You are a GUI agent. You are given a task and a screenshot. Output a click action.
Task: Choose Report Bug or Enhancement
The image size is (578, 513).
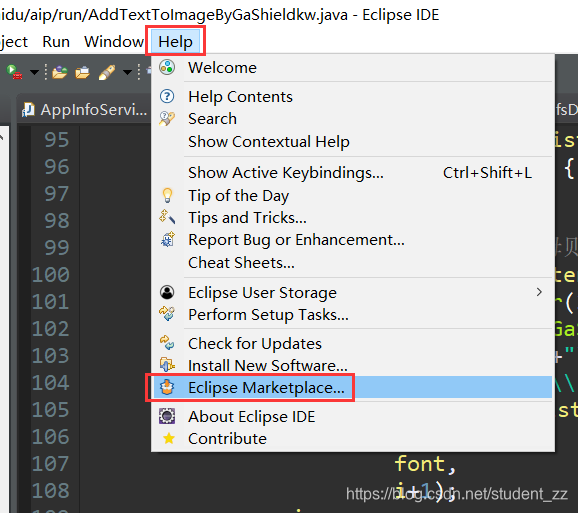(352, 240)
